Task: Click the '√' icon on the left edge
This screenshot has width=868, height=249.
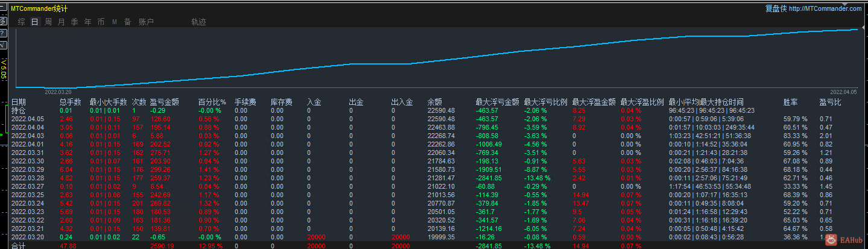Action: pos(3,45)
